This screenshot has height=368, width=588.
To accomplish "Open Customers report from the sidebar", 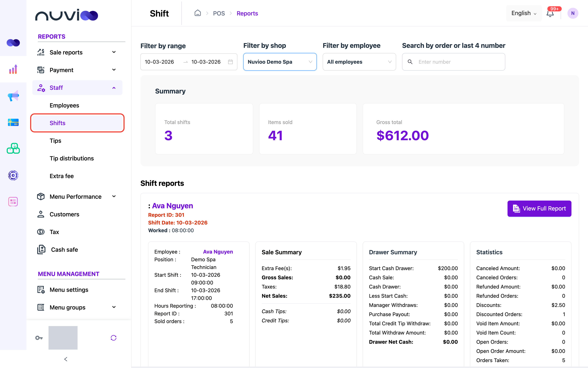I will 64,214.
